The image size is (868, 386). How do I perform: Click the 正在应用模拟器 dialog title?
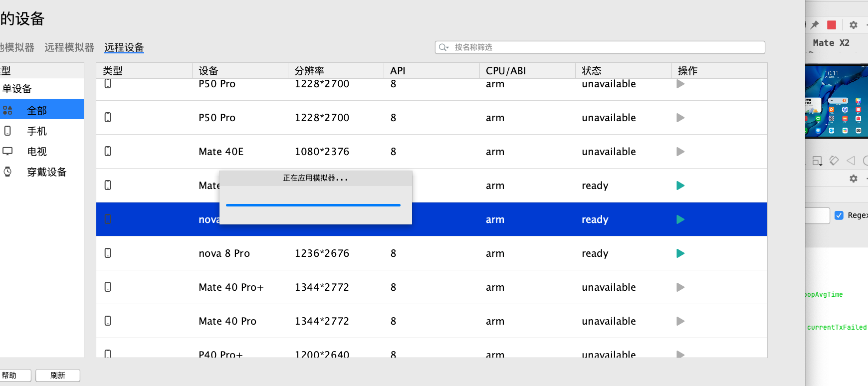tap(315, 178)
